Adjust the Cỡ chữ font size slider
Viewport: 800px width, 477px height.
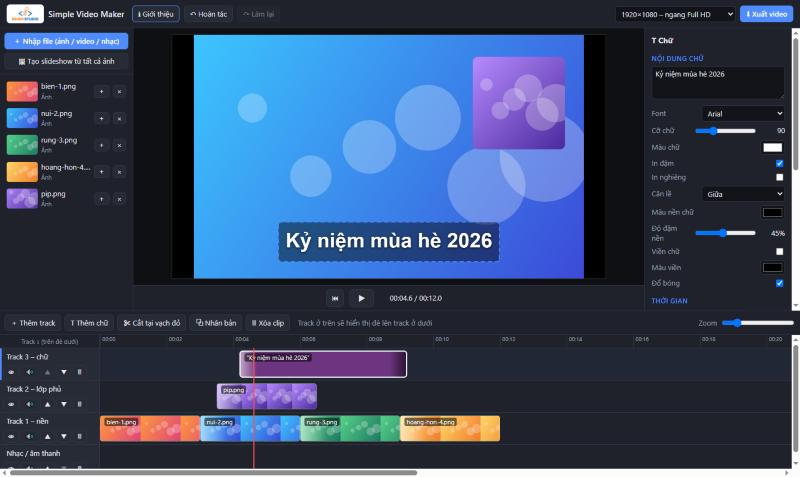725,131
